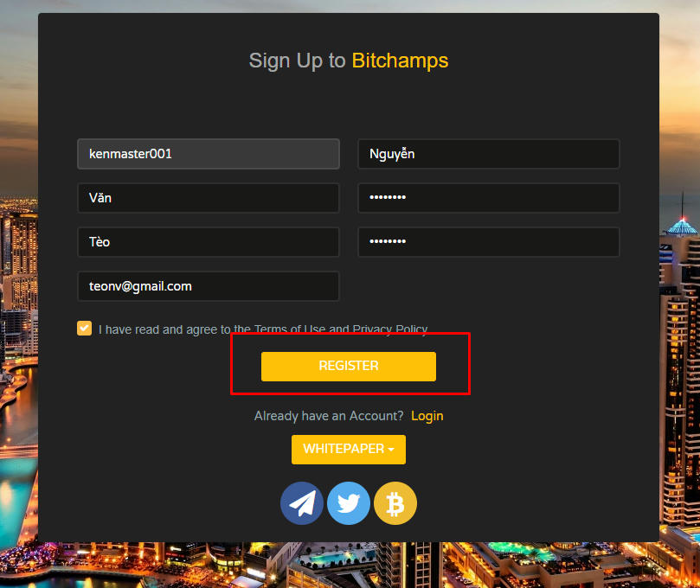The width and height of the screenshot is (700, 588).
Task: Click into the field containing Tèo
Action: 209,242
